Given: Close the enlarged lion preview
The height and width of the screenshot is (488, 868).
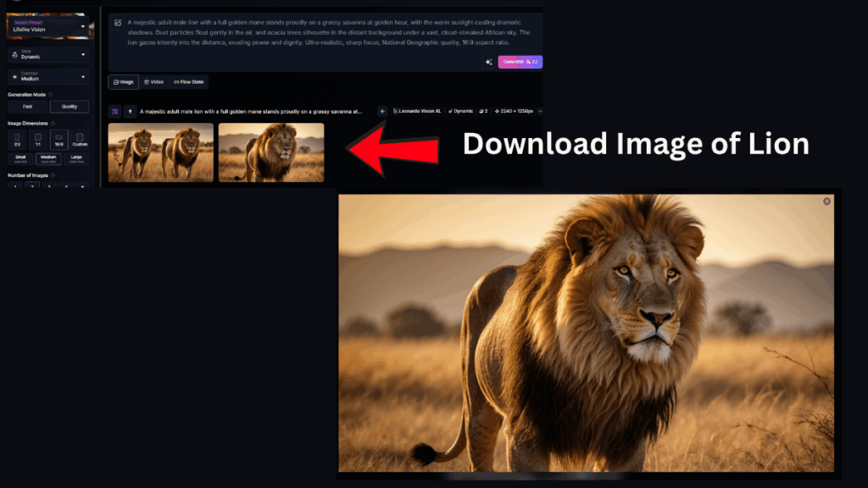Looking at the screenshot, I should 826,202.
